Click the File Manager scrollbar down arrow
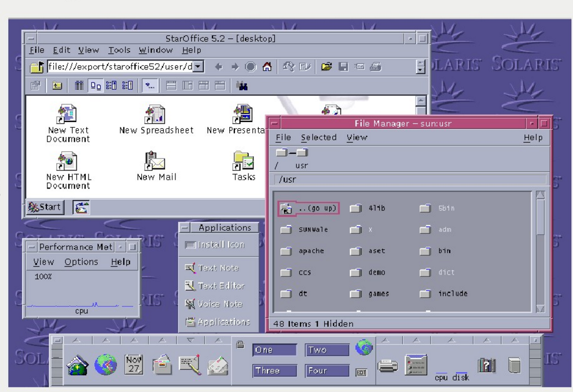This screenshot has width=573, height=392. pyautogui.click(x=541, y=308)
